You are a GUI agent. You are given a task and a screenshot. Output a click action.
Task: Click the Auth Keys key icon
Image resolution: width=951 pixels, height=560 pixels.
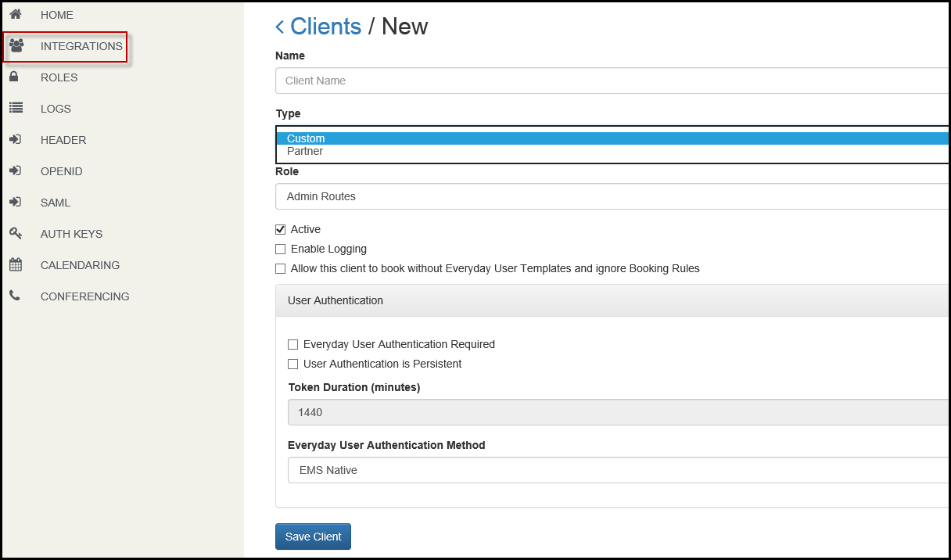(17, 233)
